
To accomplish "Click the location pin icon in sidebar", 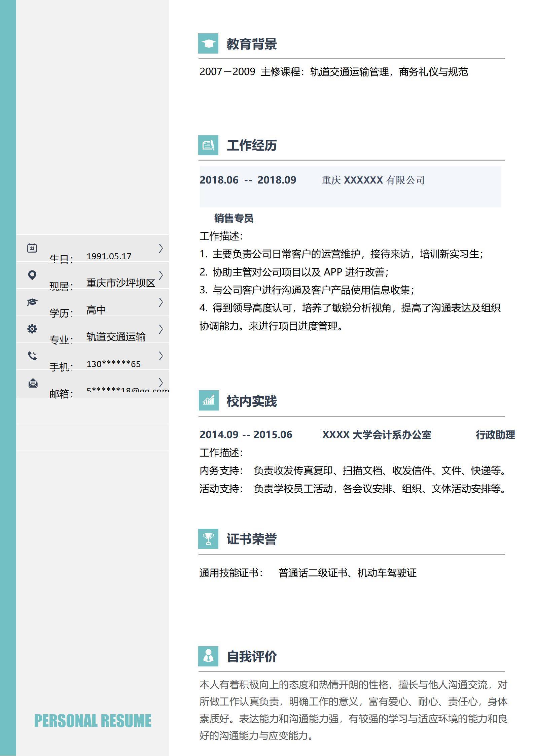I will [32, 275].
